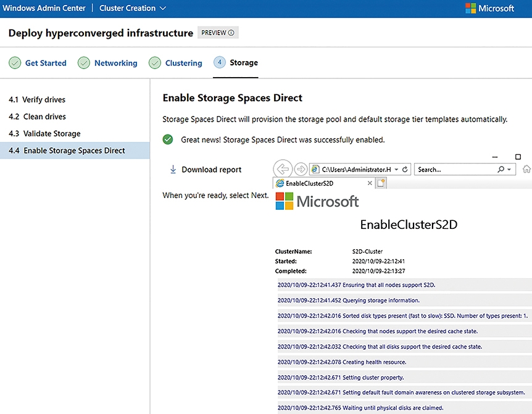Click the Networking checkmark icon
Image resolution: width=532 pixels, height=414 pixels.
click(x=84, y=63)
